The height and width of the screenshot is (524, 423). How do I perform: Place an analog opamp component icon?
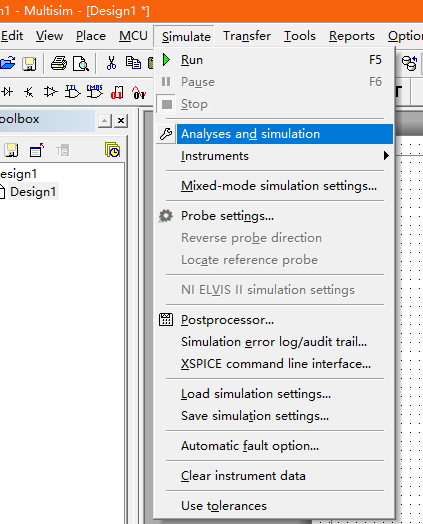pyautogui.click(x=51, y=92)
